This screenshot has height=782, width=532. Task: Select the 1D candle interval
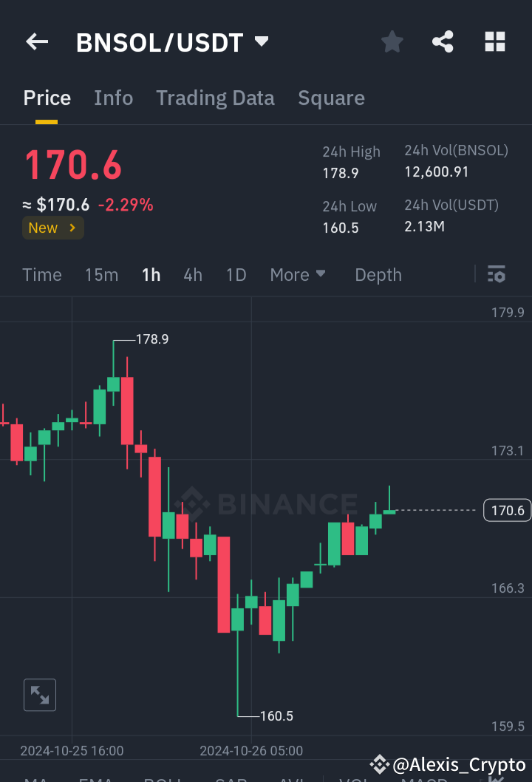click(236, 274)
